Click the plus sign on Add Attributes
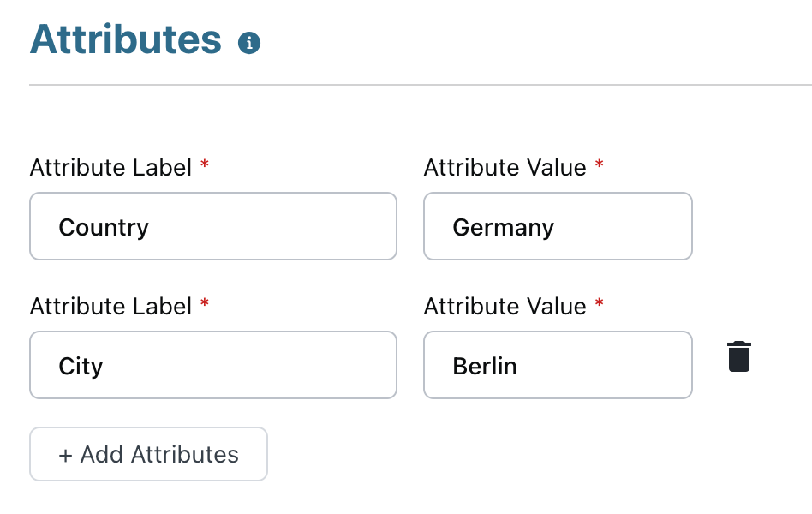The width and height of the screenshot is (812, 514). click(65, 455)
